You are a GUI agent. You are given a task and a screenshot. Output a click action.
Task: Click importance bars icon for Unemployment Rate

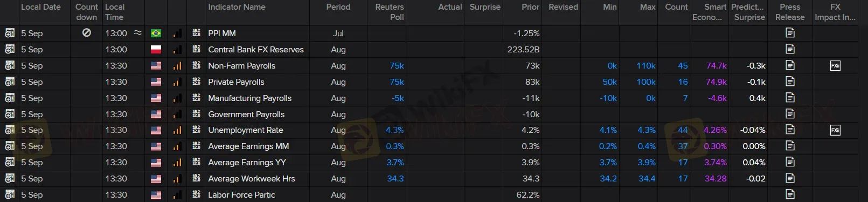pos(177,130)
